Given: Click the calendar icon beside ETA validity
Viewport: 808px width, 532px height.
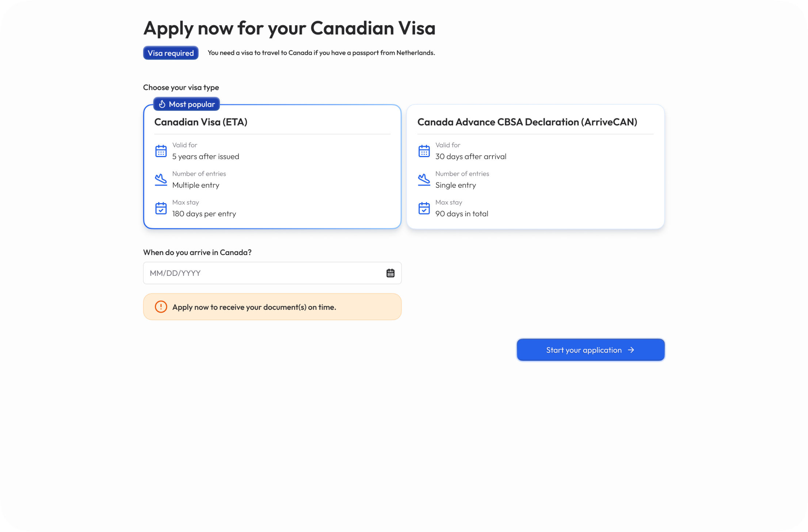Looking at the screenshot, I should coord(161,151).
